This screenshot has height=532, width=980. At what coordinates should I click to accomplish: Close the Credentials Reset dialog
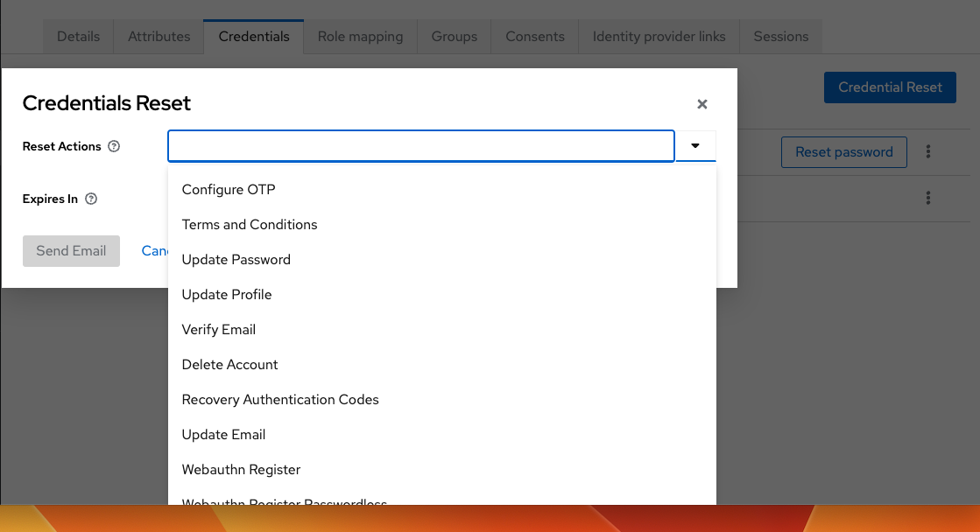point(702,103)
